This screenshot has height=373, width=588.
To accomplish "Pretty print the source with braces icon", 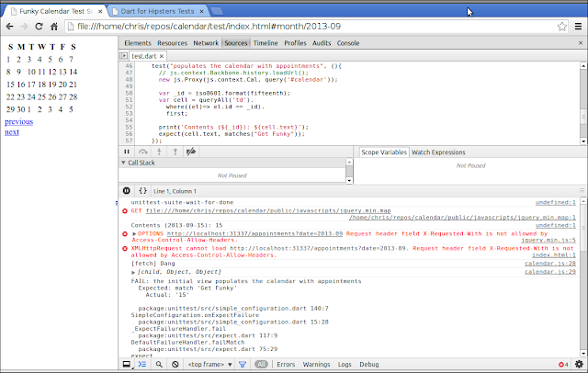I will coord(142,191).
